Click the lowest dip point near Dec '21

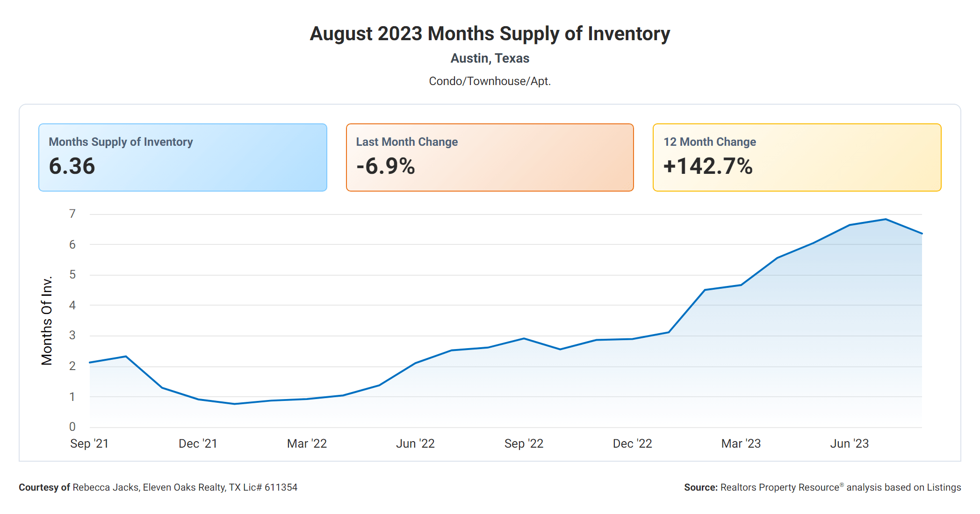coord(234,403)
